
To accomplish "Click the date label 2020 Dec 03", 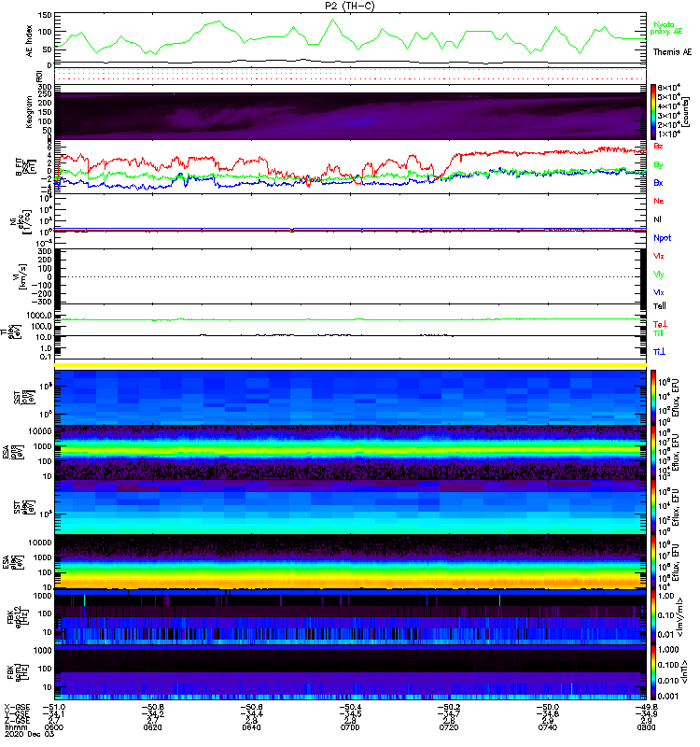I will click(30, 734).
